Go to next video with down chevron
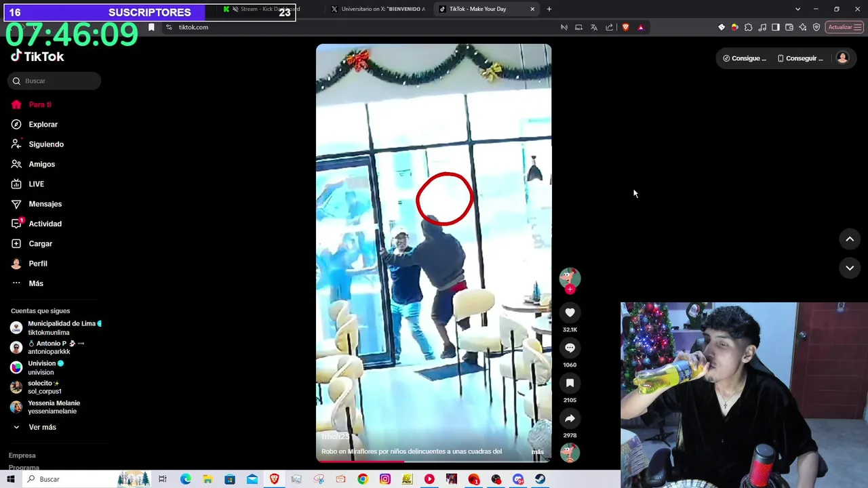 850,268
